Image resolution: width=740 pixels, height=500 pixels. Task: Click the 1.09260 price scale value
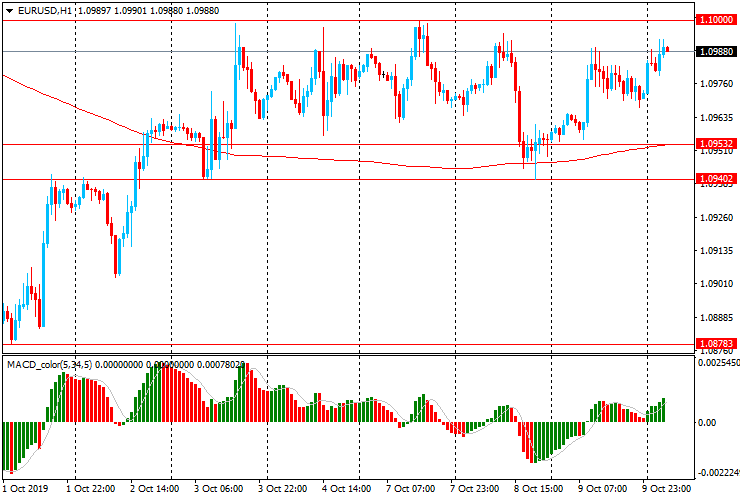tap(716, 217)
